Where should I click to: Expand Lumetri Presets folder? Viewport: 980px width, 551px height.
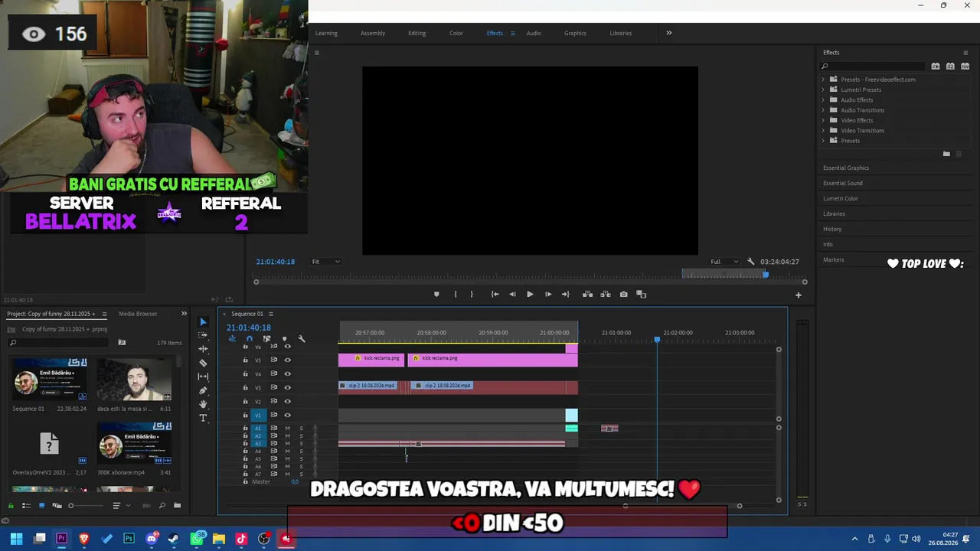[824, 90]
